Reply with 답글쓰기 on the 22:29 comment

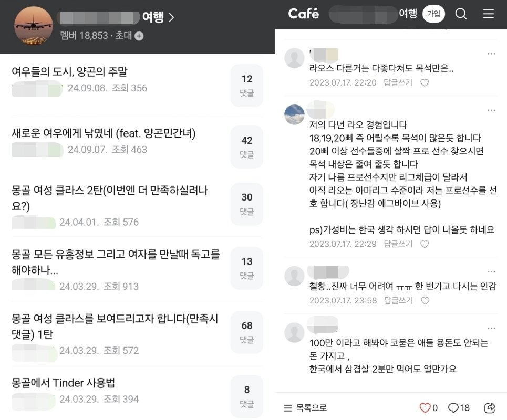[398, 244]
